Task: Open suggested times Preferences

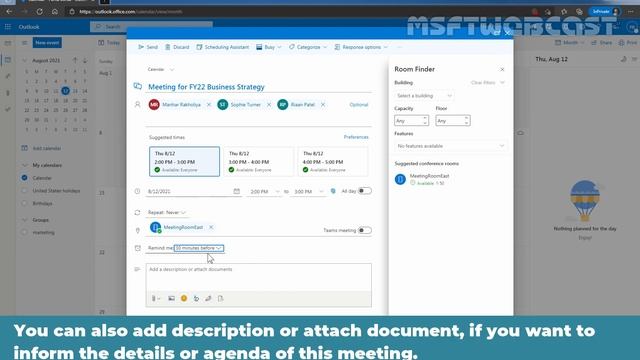Action: coord(356,137)
